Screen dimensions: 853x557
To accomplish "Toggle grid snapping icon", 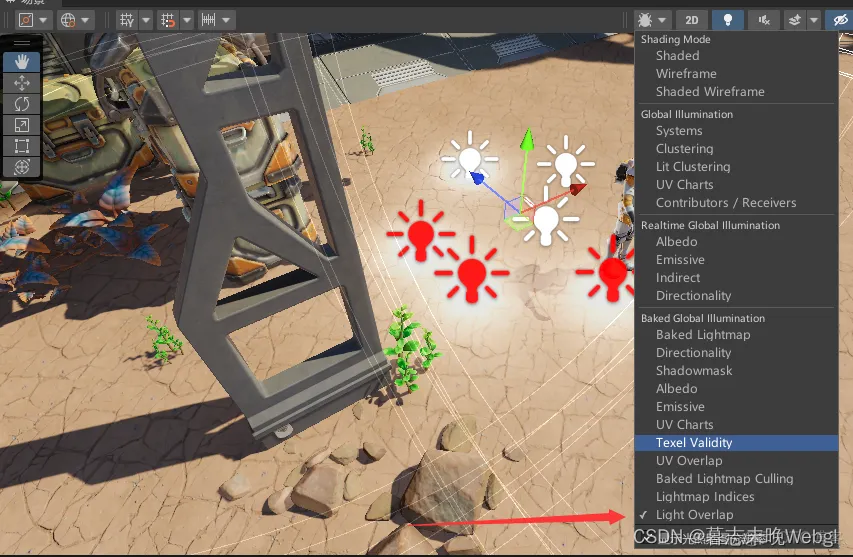I will (168, 21).
